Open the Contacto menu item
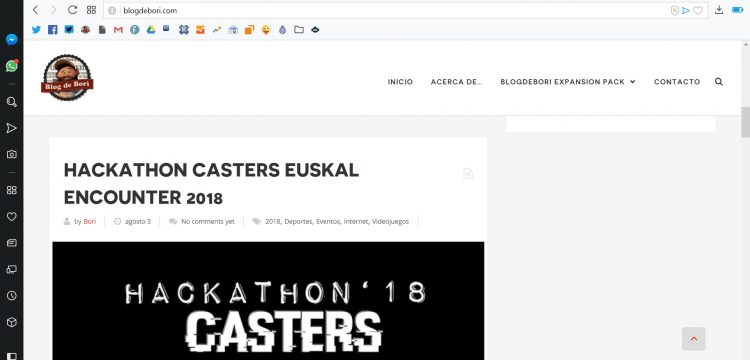Screen dimensions: 750x360 point(677,82)
